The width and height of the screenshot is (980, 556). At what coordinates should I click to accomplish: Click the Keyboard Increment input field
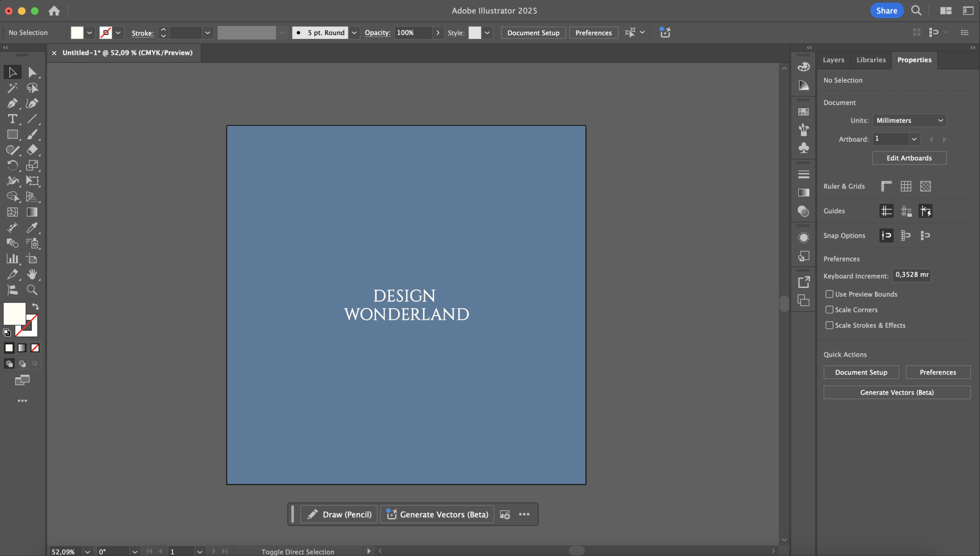point(911,275)
